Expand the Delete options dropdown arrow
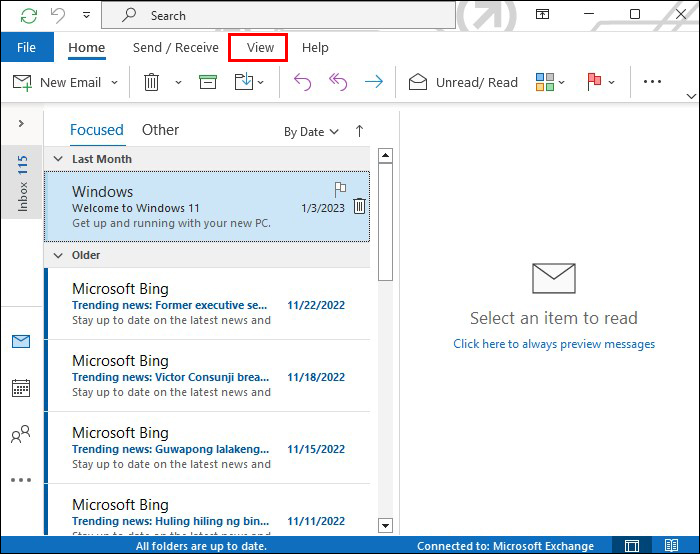 (x=178, y=82)
